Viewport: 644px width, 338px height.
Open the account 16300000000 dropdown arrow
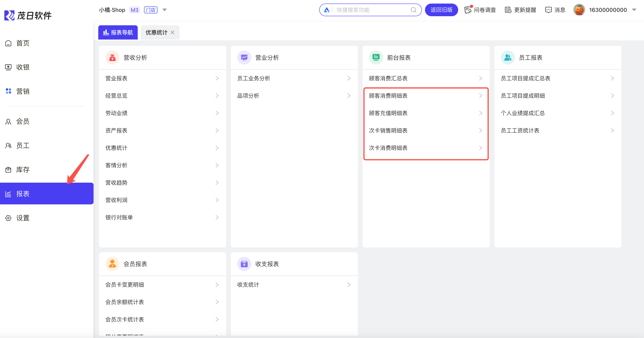634,10
